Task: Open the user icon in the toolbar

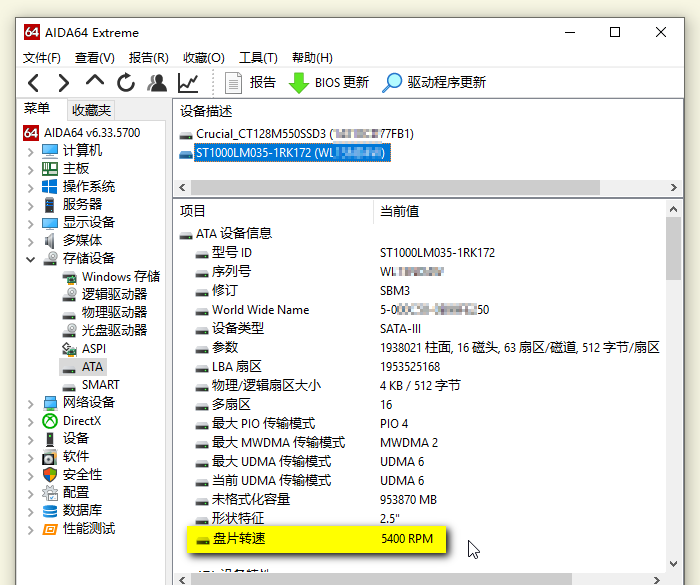Action: point(157,83)
